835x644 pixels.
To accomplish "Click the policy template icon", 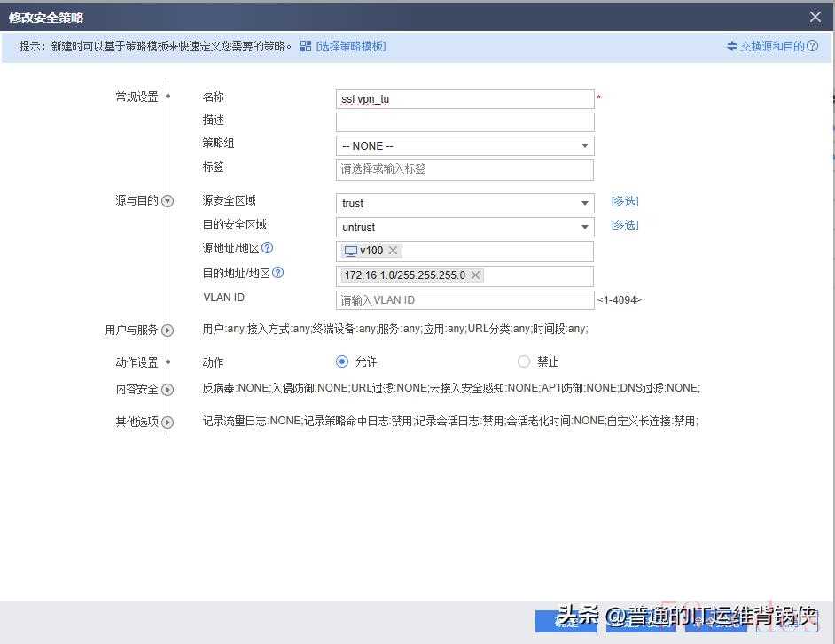I will (x=305, y=46).
